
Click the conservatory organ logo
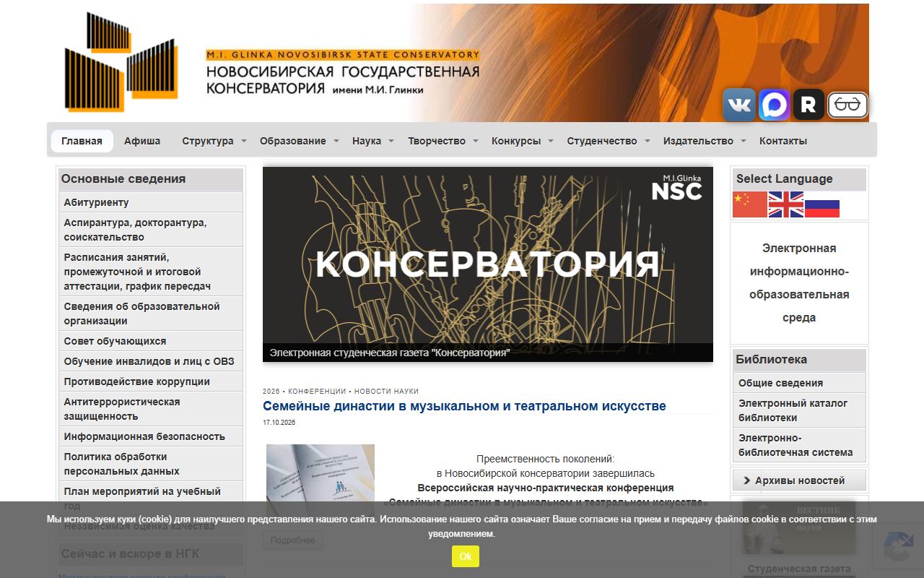(121, 62)
